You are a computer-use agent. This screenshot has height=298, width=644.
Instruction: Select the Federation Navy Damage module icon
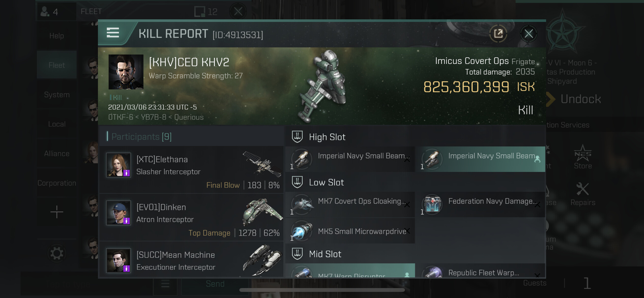432,204
